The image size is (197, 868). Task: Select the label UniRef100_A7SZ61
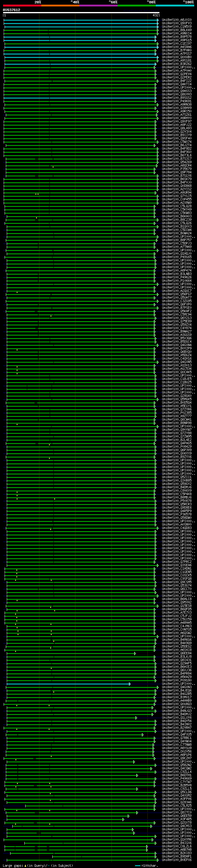[x=177, y=115]
